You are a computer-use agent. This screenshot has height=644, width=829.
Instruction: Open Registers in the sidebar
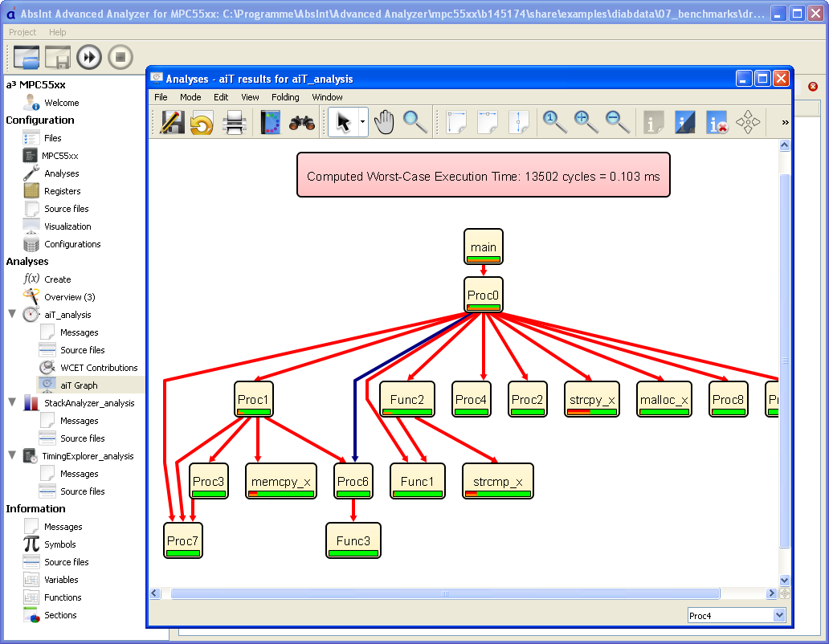tap(63, 191)
